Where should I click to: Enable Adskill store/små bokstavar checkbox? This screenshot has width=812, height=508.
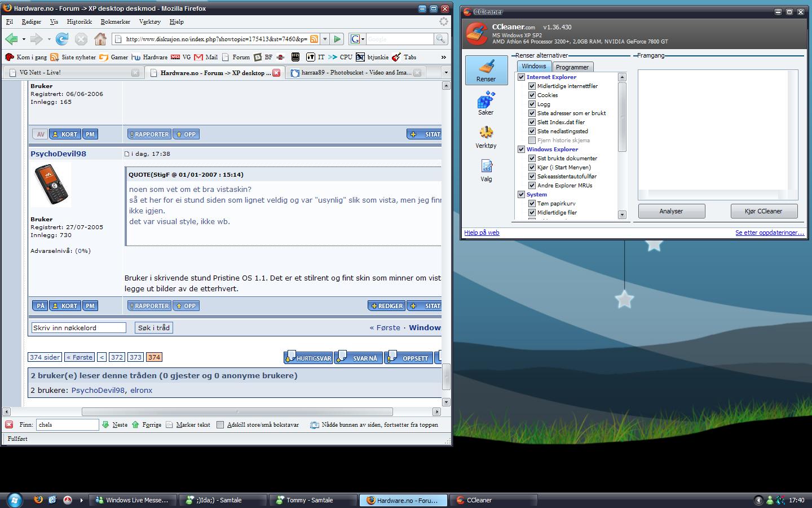pyautogui.click(x=220, y=424)
